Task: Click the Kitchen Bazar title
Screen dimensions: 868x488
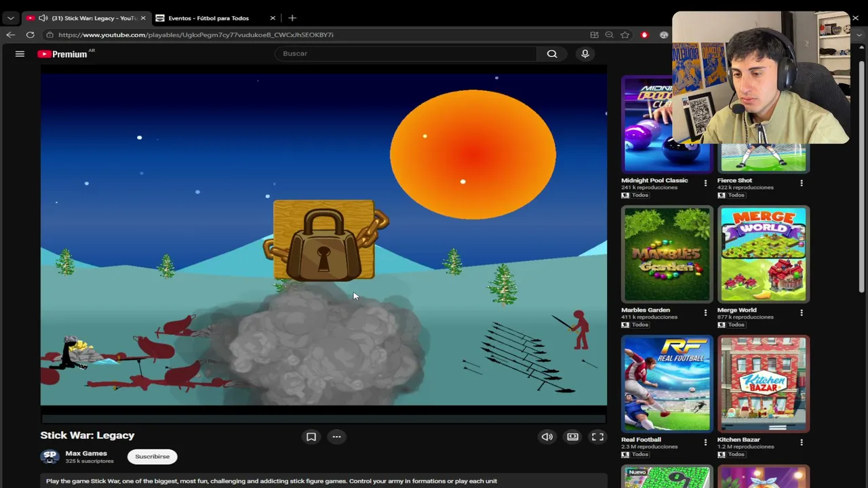Action: point(738,440)
